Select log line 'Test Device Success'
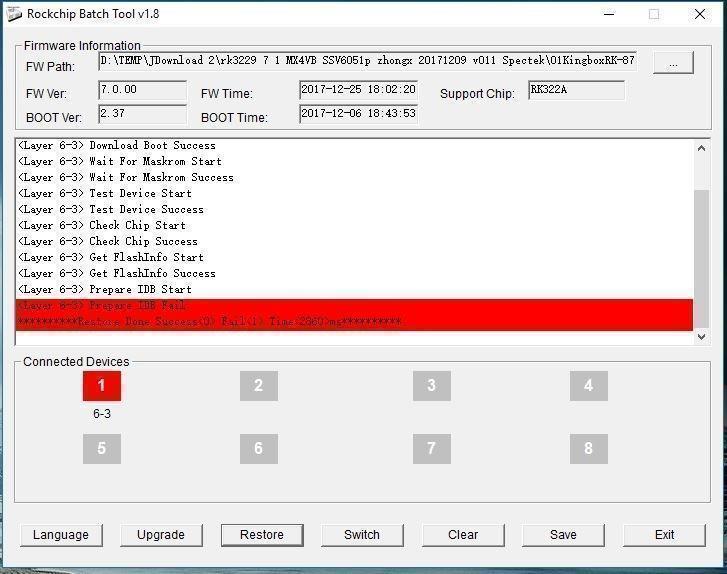 point(111,210)
